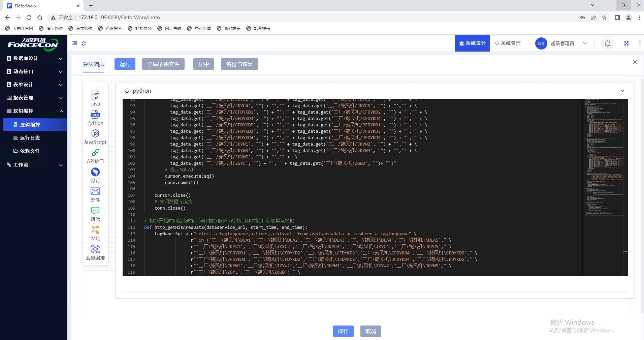
Task: Click the 保存 button
Action: click(343, 331)
